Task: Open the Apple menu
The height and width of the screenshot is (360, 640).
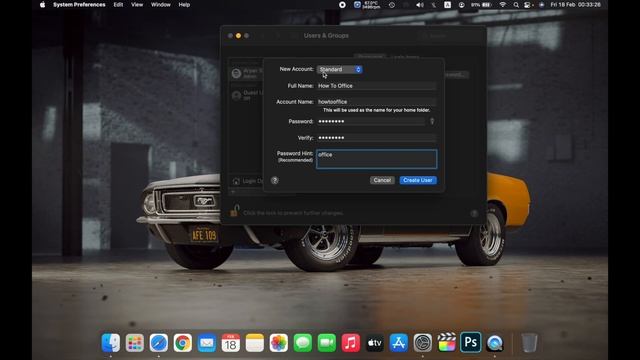Action: pos(42,4)
